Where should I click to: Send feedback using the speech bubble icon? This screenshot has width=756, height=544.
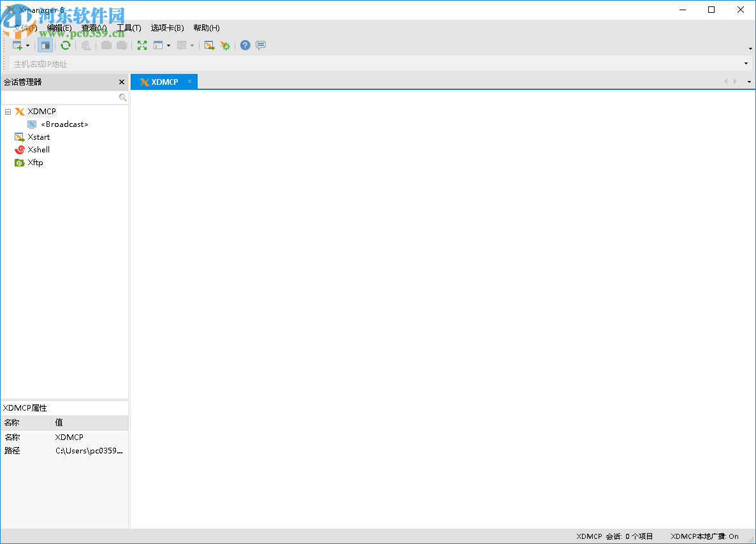click(260, 45)
